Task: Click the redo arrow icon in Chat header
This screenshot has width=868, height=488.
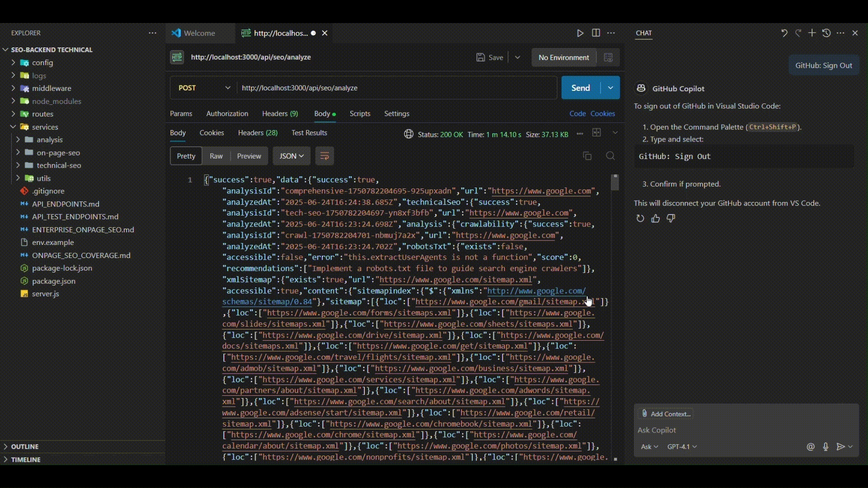Action: click(x=798, y=33)
